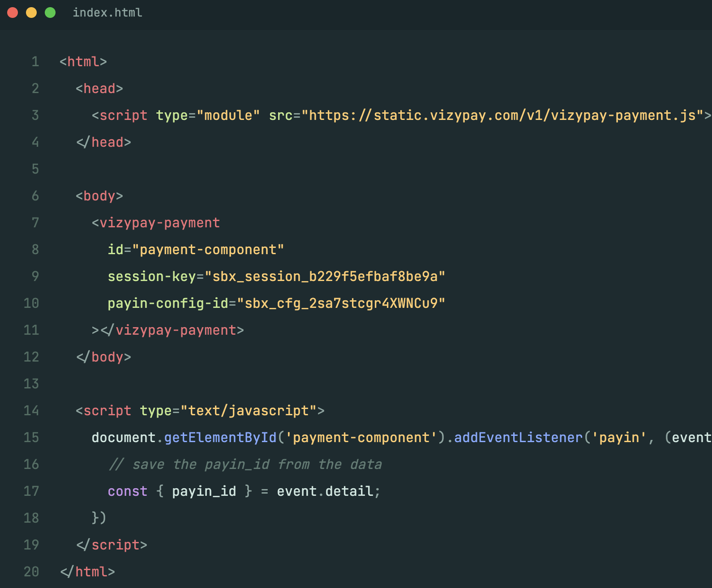712x588 pixels.
Task: Click the save the payin_id comment
Action: 245,464
